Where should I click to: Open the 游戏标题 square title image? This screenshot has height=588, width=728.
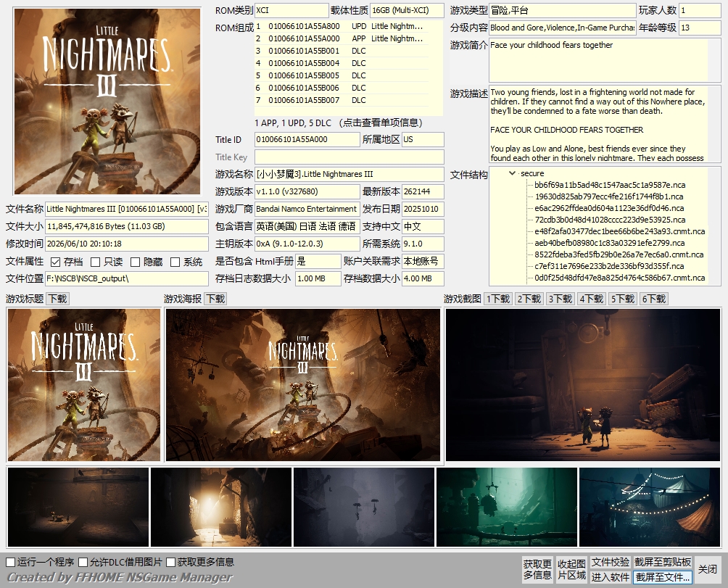(x=84, y=385)
